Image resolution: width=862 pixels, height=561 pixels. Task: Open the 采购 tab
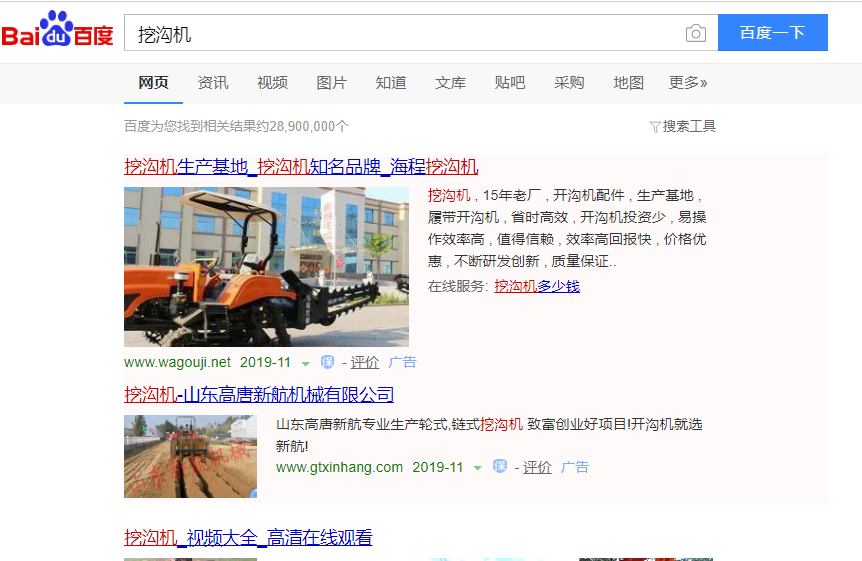pos(569,83)
